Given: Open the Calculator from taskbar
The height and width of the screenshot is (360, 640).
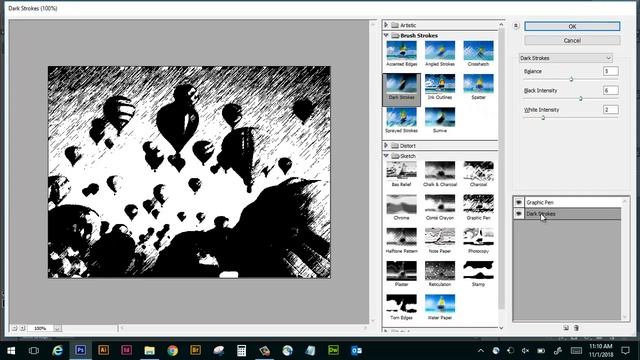Looking at the screenshot, I should click(242, 350).
